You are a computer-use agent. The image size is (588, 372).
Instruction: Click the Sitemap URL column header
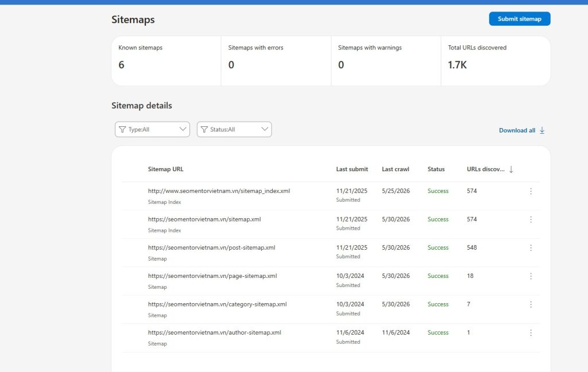[165, 169]
